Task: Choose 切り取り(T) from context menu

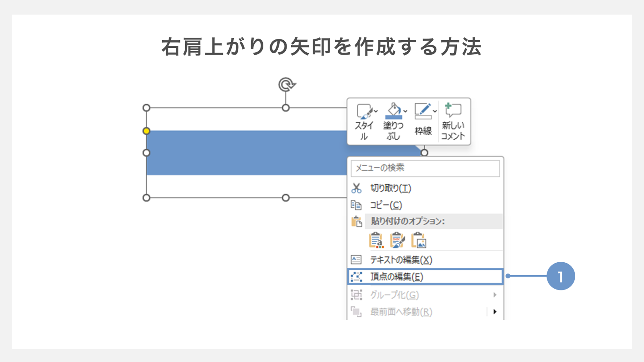Action: click(425, 188)
